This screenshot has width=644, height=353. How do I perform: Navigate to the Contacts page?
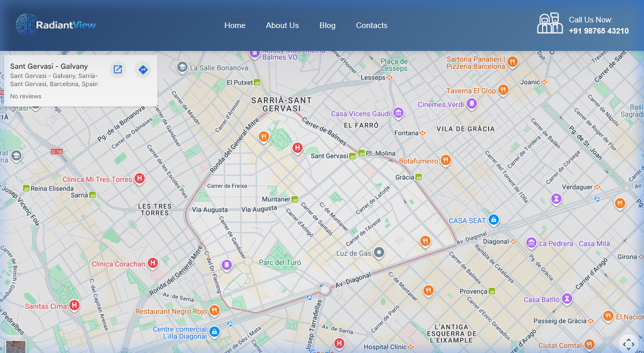[371, 25]
